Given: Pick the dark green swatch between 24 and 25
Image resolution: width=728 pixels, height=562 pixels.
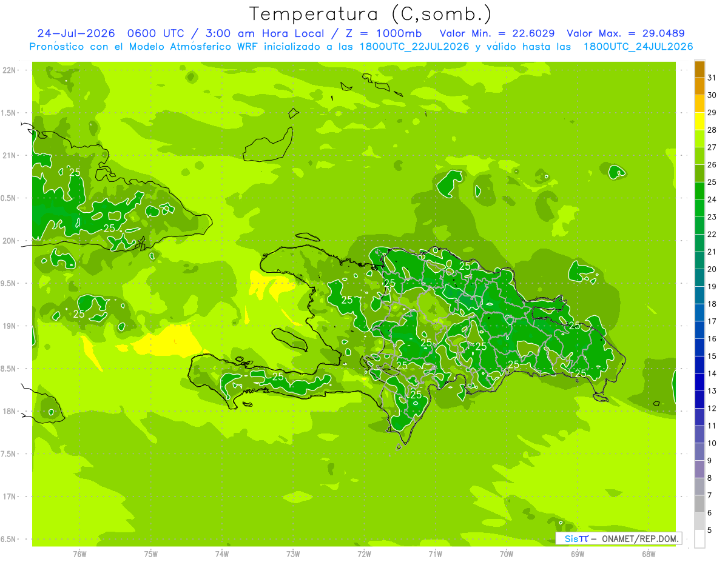Looking at the screenshot, I should click(x=699, y=191).
